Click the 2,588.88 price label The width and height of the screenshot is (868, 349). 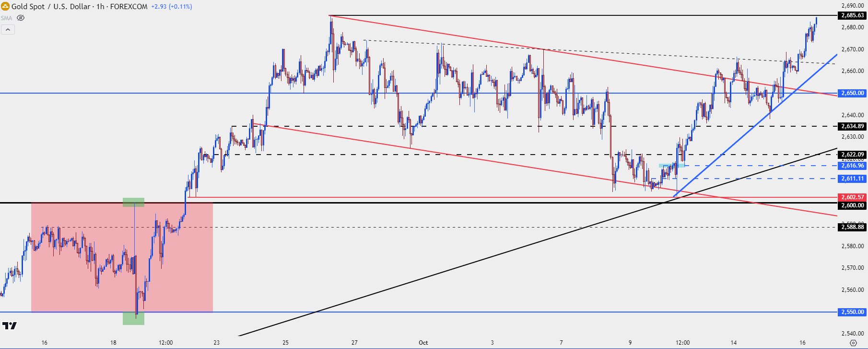point(852,227)
